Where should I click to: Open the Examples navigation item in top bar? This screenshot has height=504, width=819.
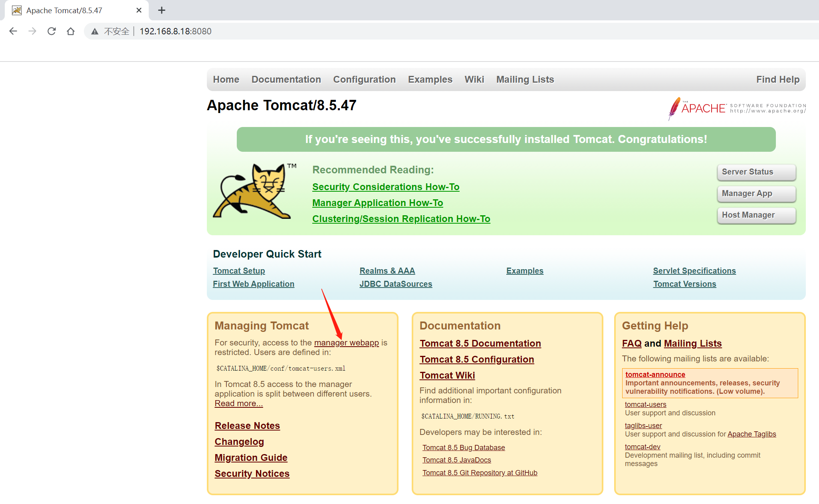(x=430, y=79)
